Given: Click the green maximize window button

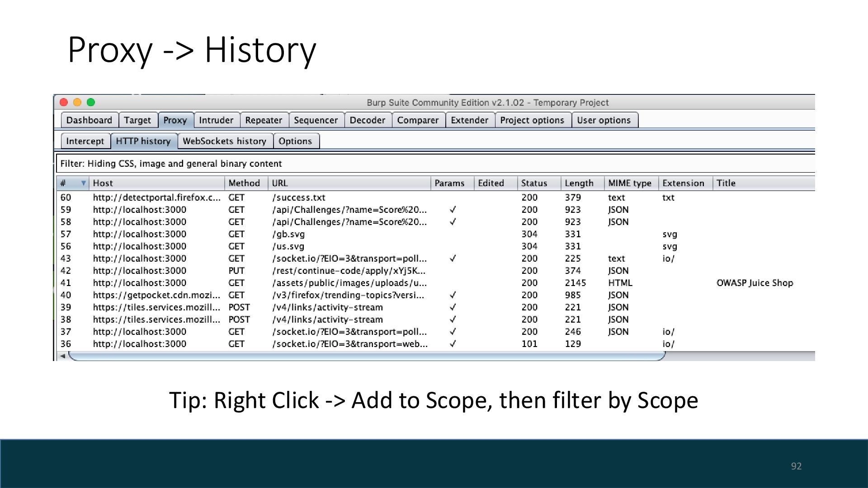Looking at the screenshot, I should click(x=91, y=103).
